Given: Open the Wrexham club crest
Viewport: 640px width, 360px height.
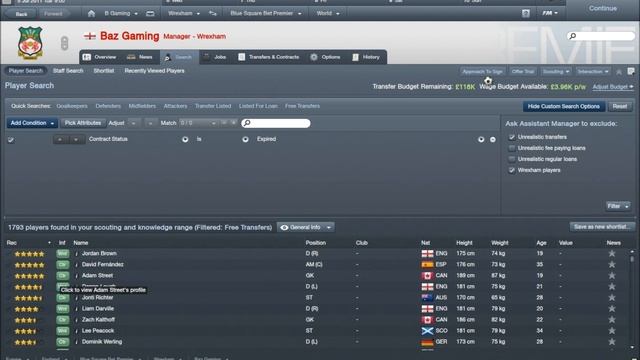Looking at the screenshot, I should pos(30,43).
